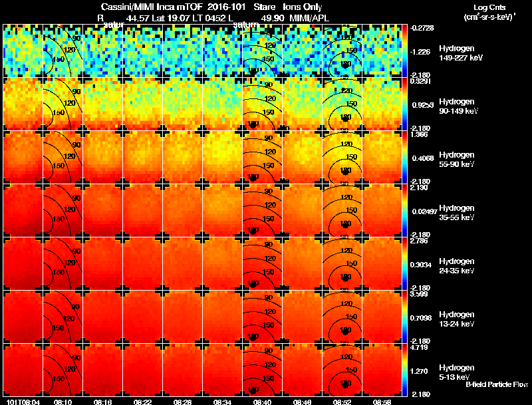
Task: Click the 'Log Cnts' colorbar heading
Action: click(489, 7)
